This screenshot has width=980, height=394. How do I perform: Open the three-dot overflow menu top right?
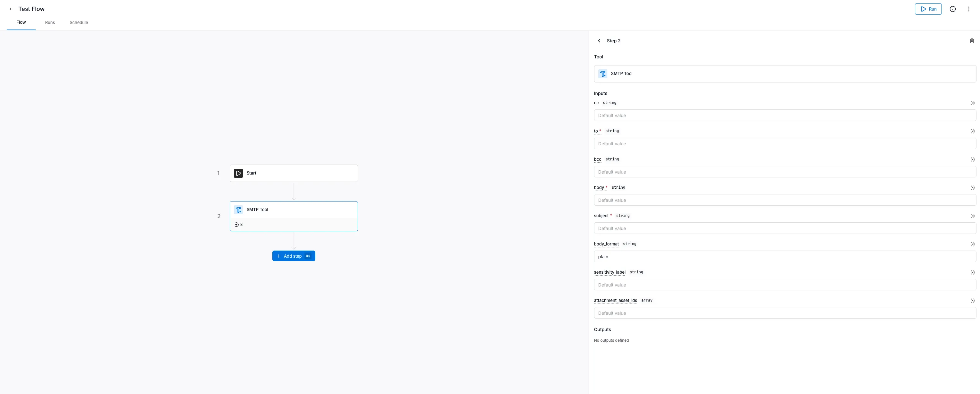(x=968, y=9)
